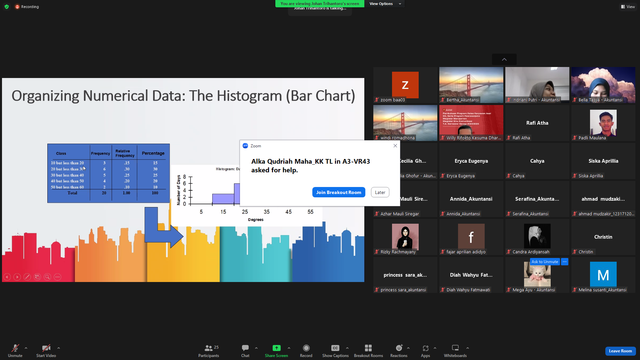Open the Apps icon in toolbar
640x360 pixels.
(425, 348)
